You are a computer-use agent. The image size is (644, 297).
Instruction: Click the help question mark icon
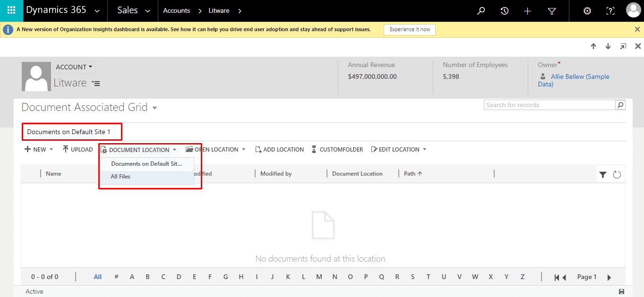[610, 11]
